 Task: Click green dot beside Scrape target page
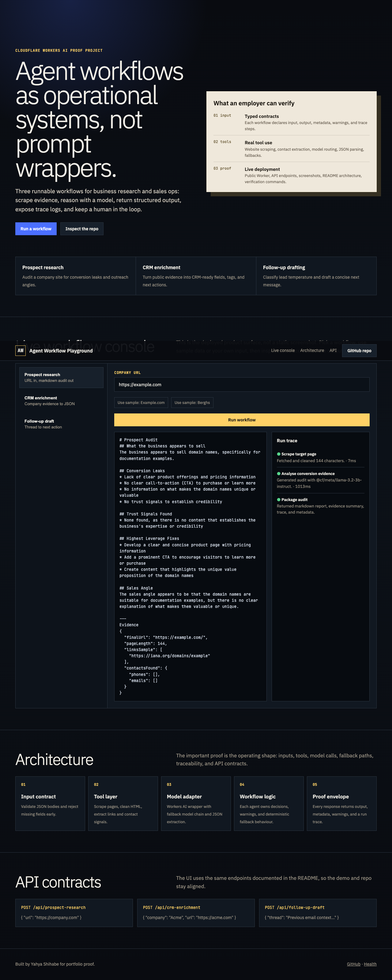click(x=279, y=454)
